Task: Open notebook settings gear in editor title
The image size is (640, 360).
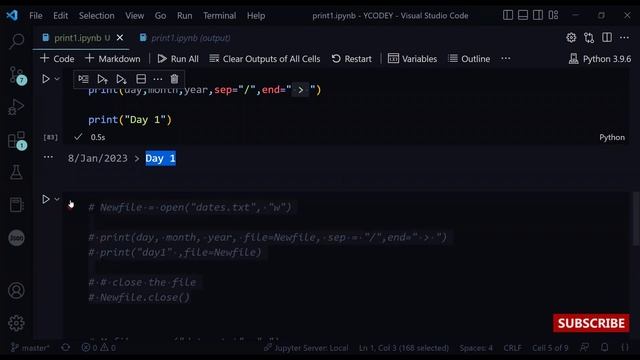Action: click(571, 38)
